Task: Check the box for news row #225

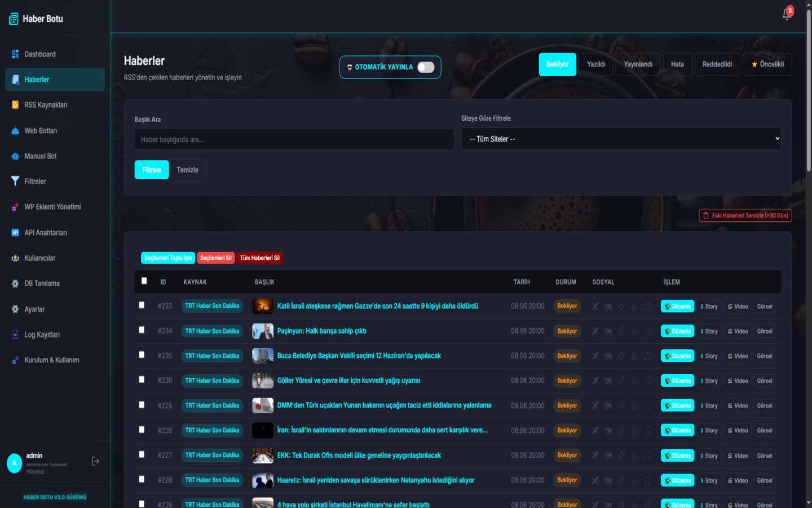Action: [142, 405]
